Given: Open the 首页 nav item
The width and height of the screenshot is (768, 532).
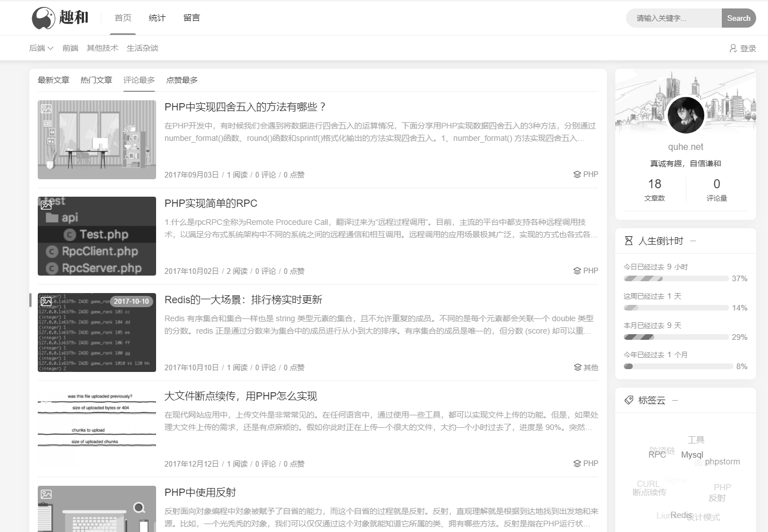Looking at the screenshot, I should click(123, 18).
